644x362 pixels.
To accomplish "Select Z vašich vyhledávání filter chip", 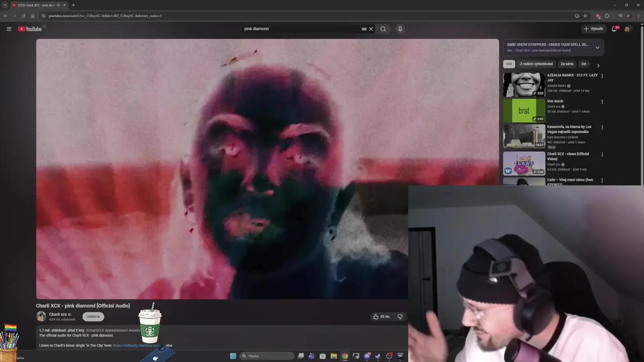I will pyautogui.click(x=536, y=64).
